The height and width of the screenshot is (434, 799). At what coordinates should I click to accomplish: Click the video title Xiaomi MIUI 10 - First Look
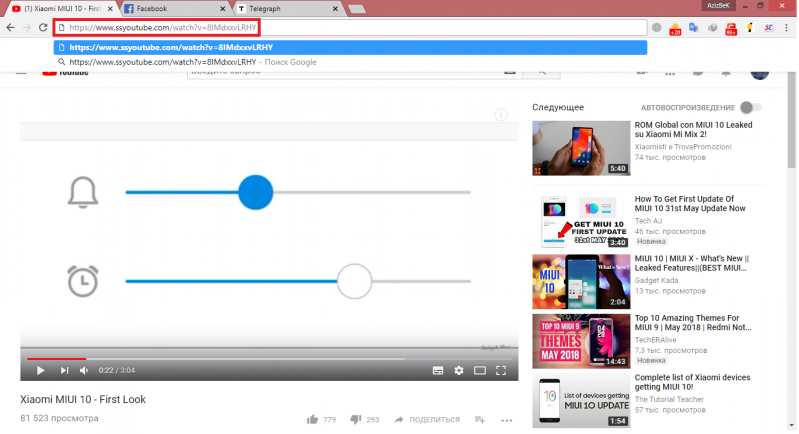coord(83,399)
